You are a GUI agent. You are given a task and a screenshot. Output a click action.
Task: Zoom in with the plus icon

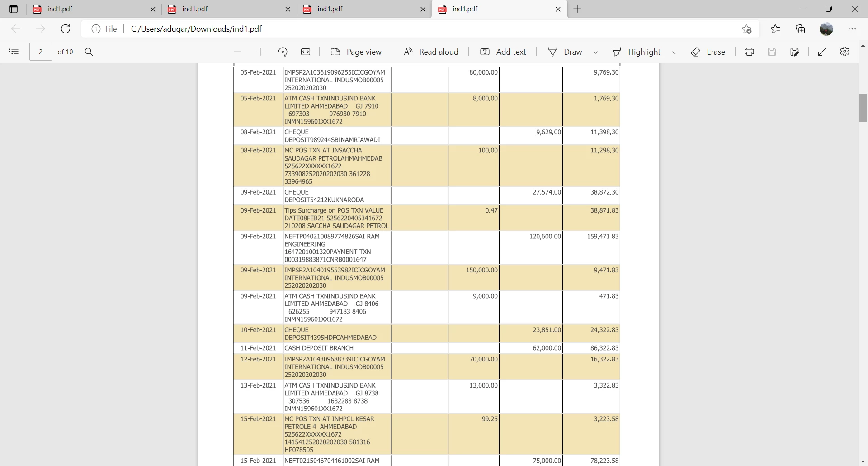tap(260, 52)
